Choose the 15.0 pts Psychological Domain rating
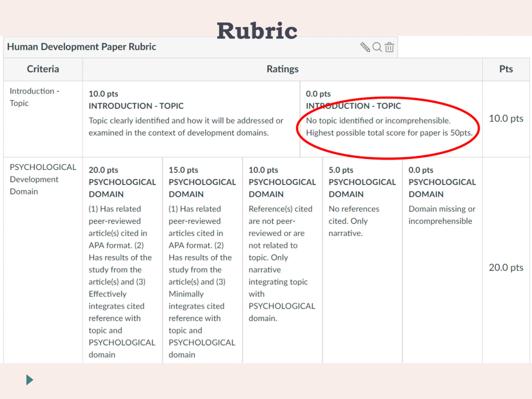 (202, 260)
